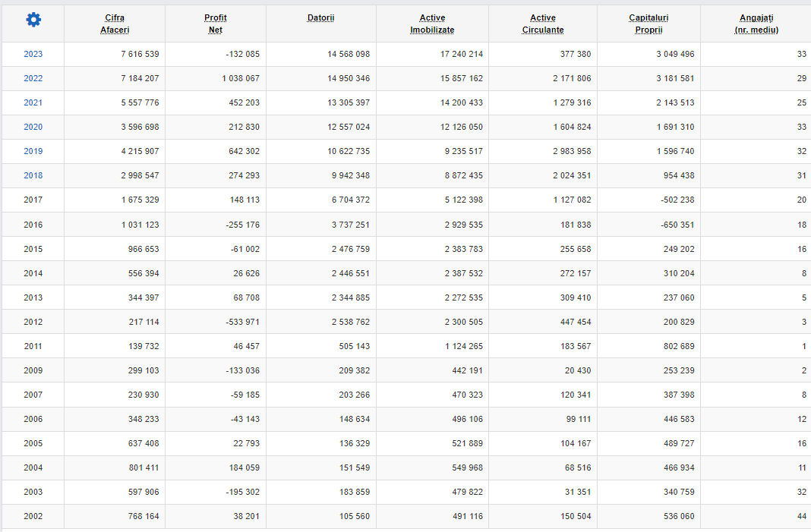
Task: Select the 2017 year cell
Action: 33,200
